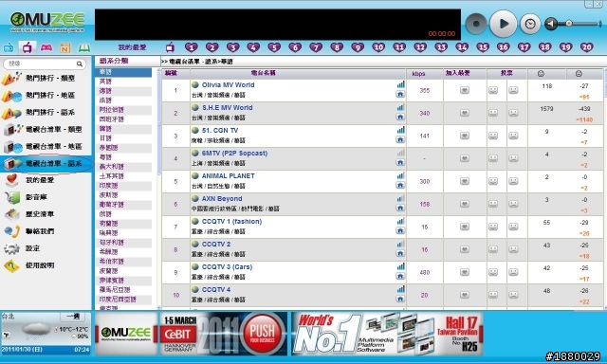Mute sound via the speaker icon
607x364 pixels.
[x=551, y=24]
